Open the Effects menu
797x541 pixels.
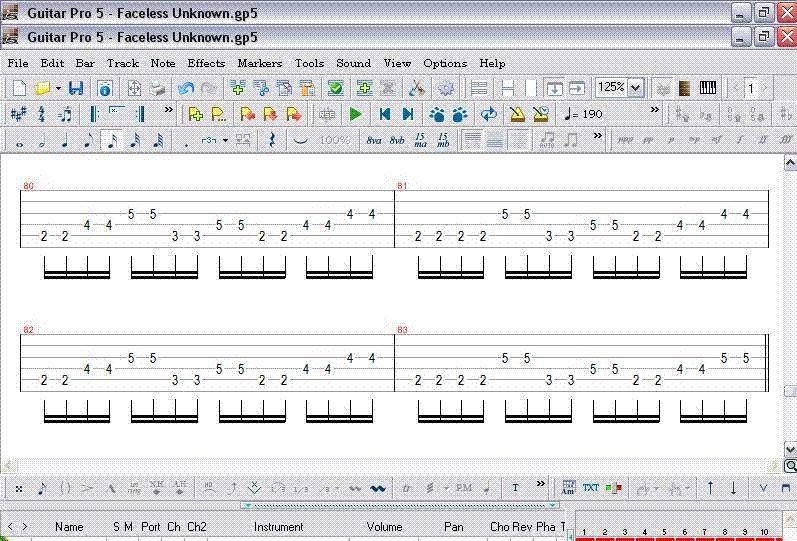pyautogui.click(x=206, y=63)
